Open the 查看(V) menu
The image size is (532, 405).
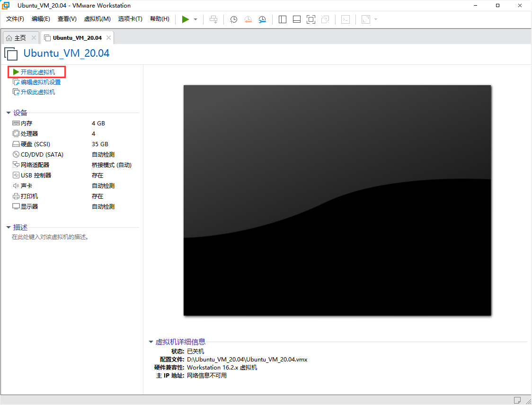[x=67, y=18]
